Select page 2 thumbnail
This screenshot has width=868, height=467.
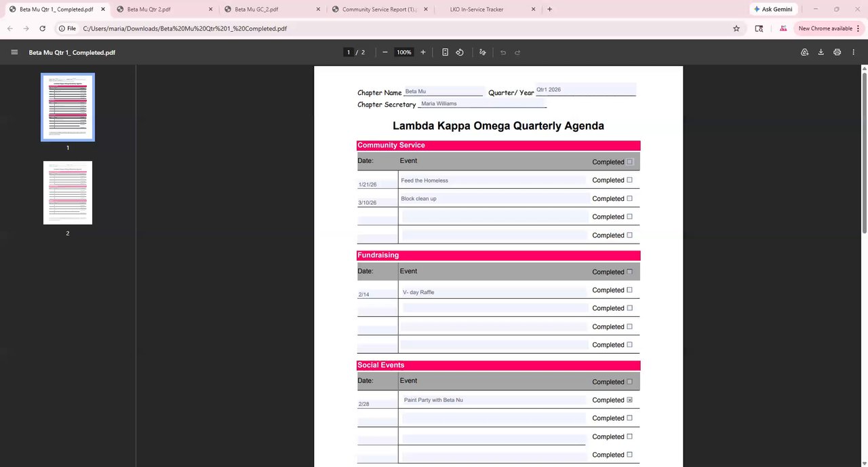68,192
